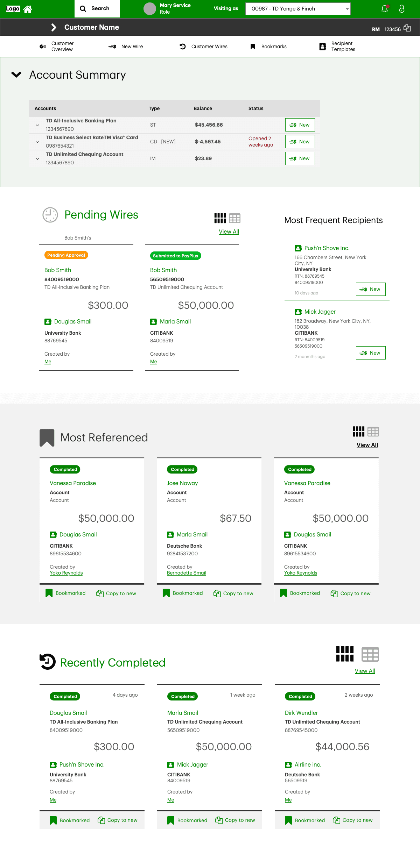
Task: Switch Pending Wires to table view
Action: [x=234, y=218]
